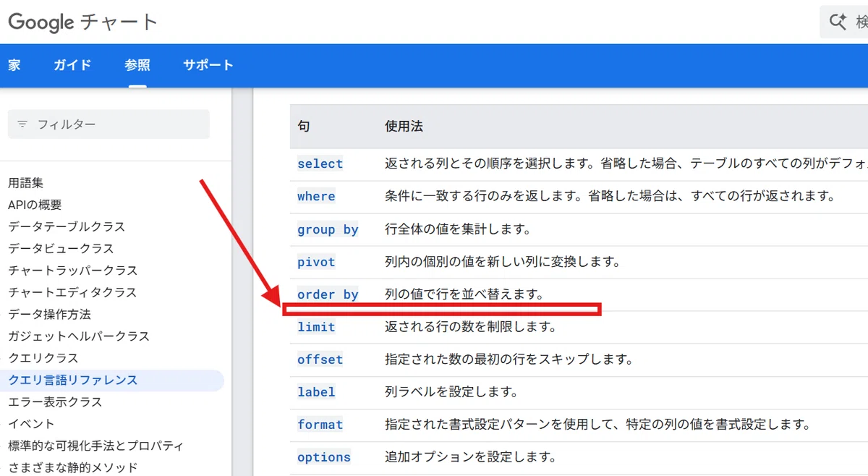Open データテーブルクラス in the sidebar

[67, 226]
